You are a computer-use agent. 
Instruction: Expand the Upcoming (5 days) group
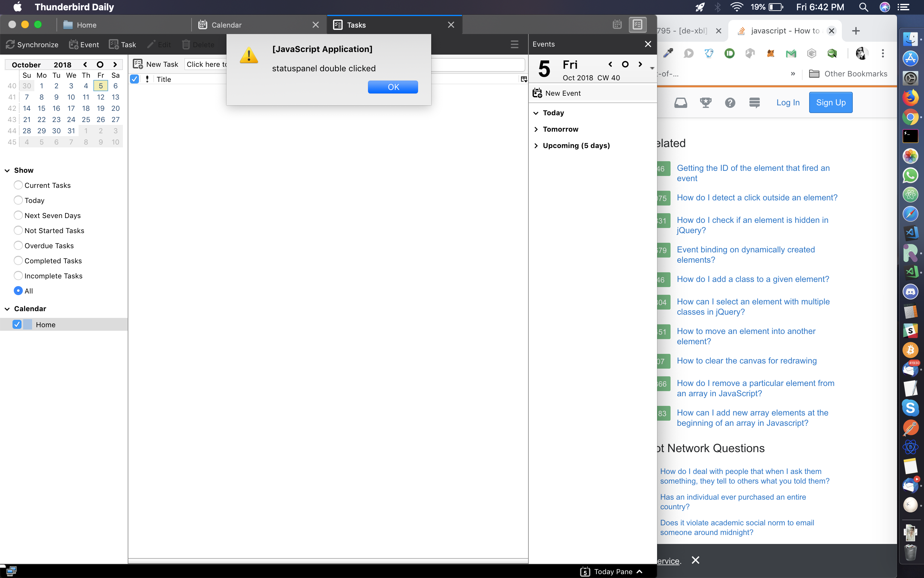pos(536,146)
